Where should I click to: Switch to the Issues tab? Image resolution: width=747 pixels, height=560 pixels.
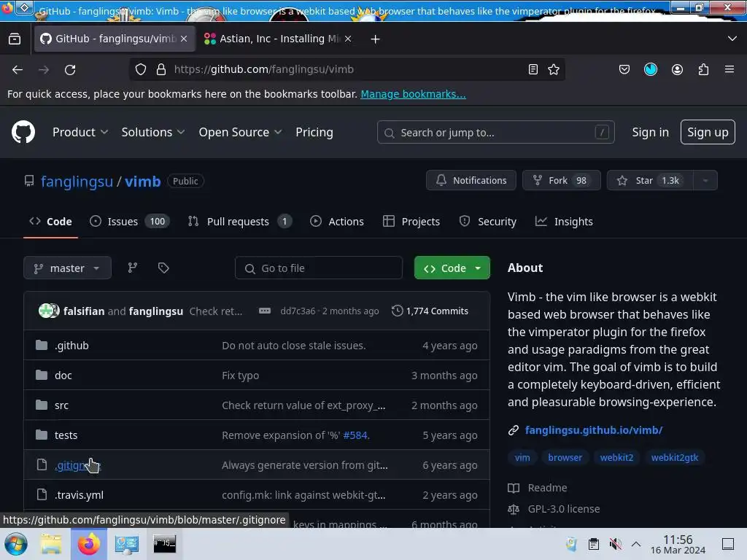tap(130, 222)
